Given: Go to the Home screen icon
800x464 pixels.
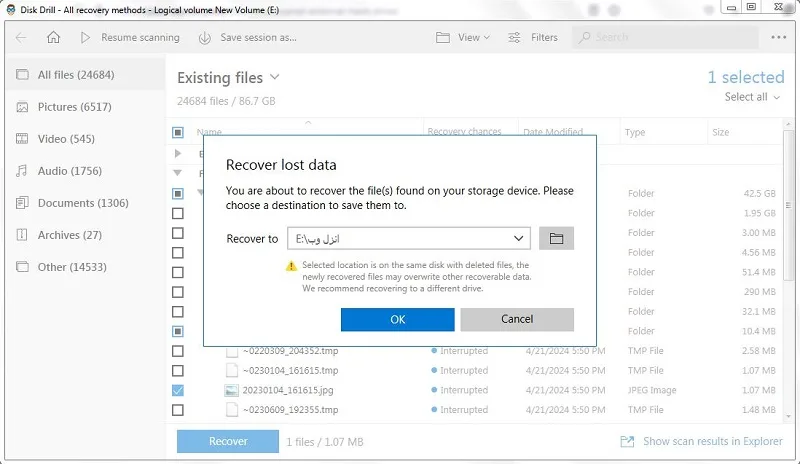Looking at the screenshot, I should (54, 37).
